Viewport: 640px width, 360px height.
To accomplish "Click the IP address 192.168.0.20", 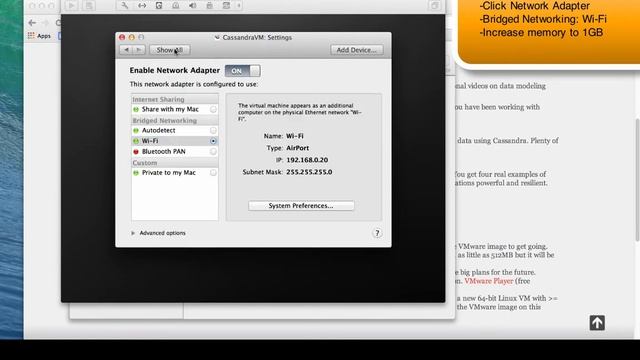I will click(307, 160).
